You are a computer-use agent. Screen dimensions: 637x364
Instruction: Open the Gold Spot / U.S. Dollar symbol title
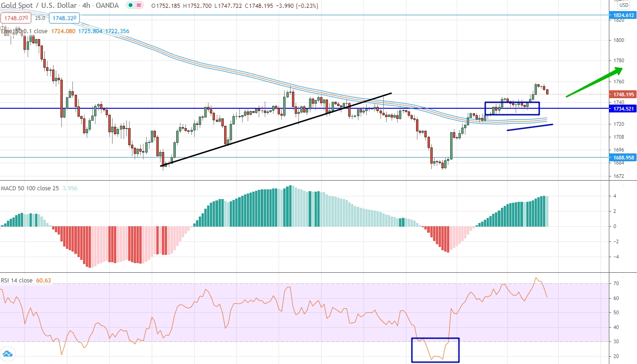38,6
